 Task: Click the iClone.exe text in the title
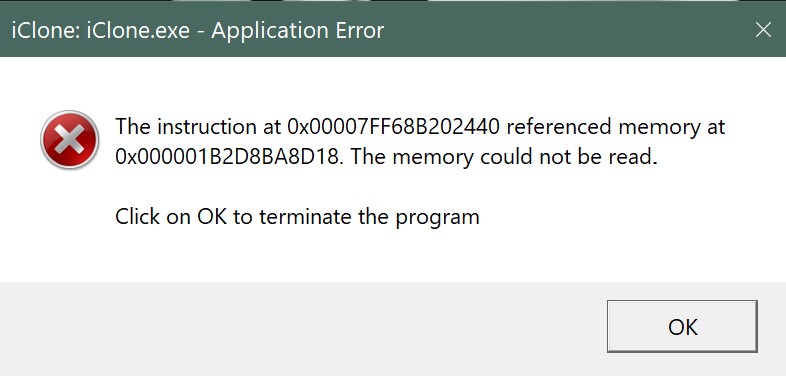coord(138,31)
